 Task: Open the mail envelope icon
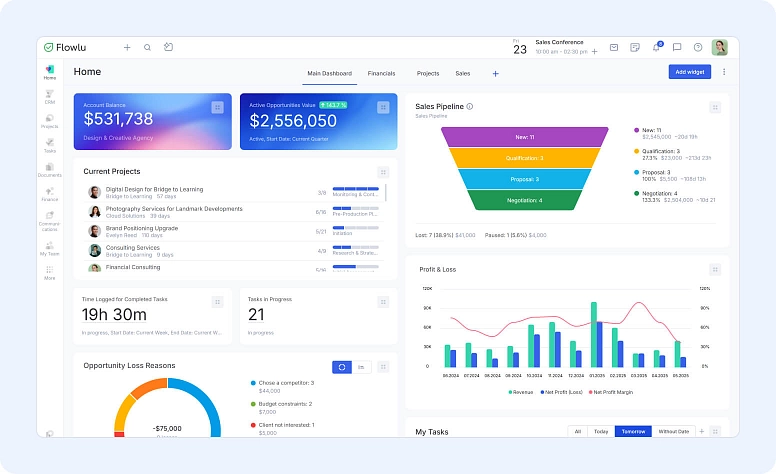[613, 47]
